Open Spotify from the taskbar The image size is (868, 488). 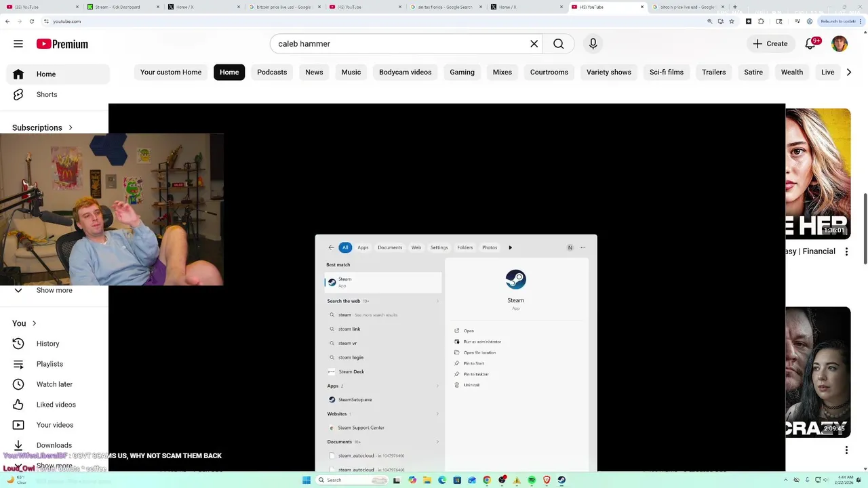pos(532,480)
